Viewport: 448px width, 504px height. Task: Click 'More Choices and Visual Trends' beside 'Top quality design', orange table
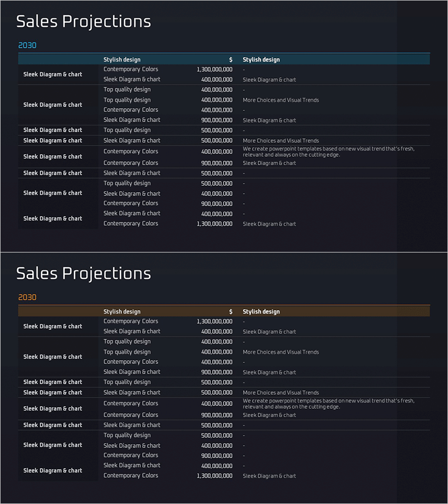coord(281,352)
